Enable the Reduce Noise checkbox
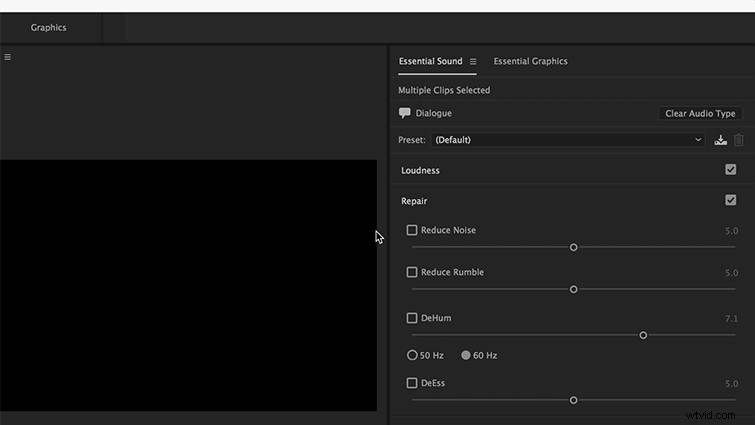Image resolution: width=755 pixels, height=425 pixels. (x=412, y=230)
